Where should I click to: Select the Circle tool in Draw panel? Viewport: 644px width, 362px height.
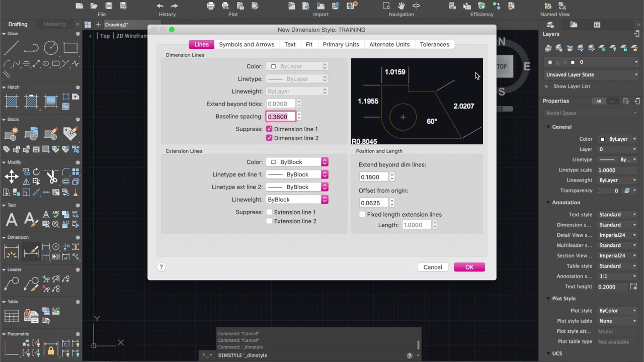pos(51,48)
